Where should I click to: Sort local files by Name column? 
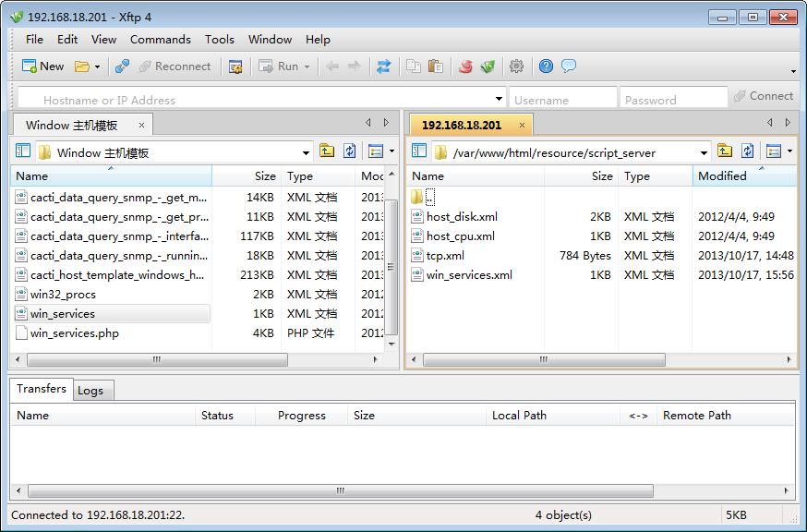coord(111,176)
